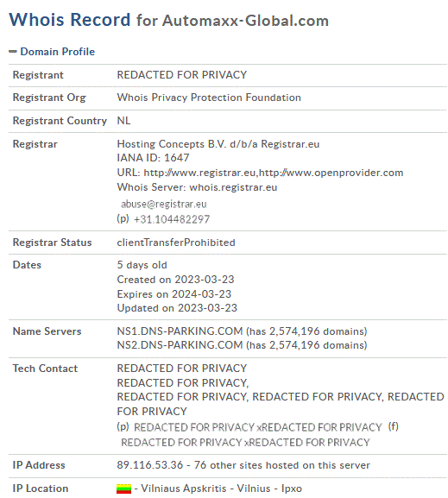Click the NS2.DNS-PARKING.COM name server
This screenshot has width=448, height=498.
(x=180, y=345)
